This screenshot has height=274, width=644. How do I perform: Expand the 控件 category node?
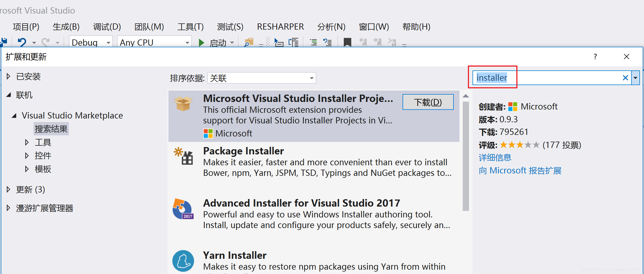pyautogui.click(x=27, y=155)
